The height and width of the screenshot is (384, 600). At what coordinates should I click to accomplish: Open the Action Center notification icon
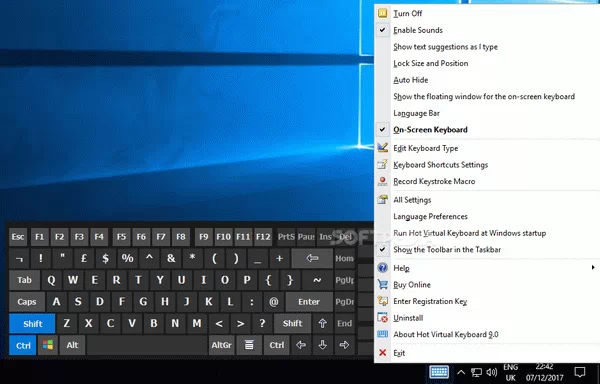tap(580, 372)
